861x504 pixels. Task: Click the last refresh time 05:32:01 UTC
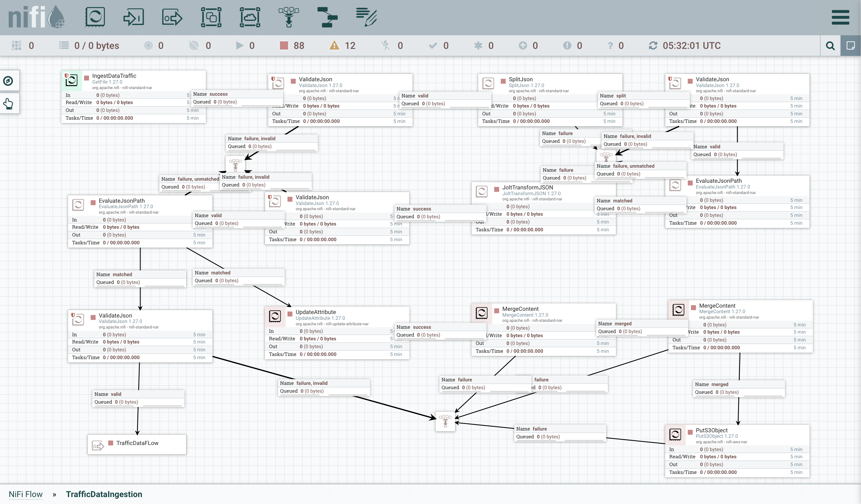pyautogui.click(x=692, y=45)
